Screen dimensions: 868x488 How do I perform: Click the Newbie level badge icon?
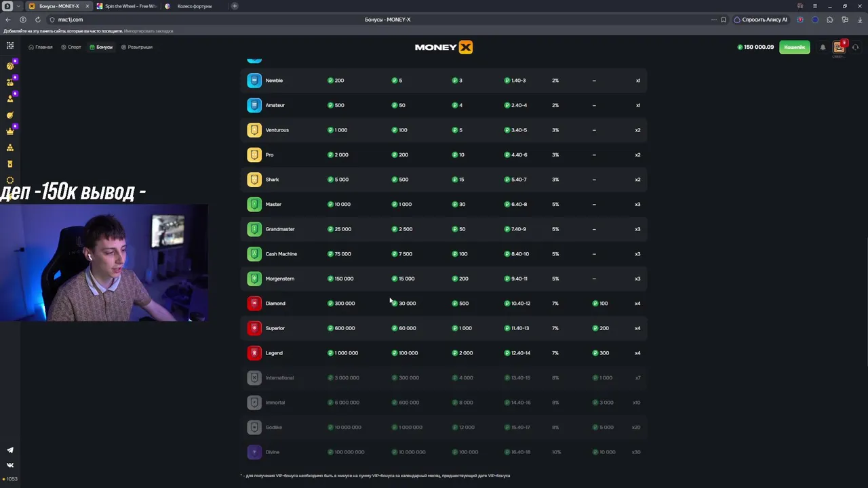254,81
